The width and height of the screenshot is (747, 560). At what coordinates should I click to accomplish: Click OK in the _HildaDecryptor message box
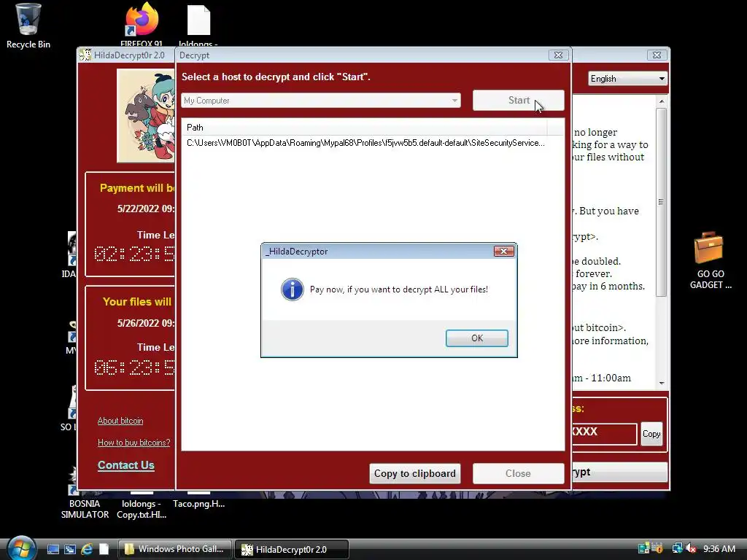tap(476, 338)
